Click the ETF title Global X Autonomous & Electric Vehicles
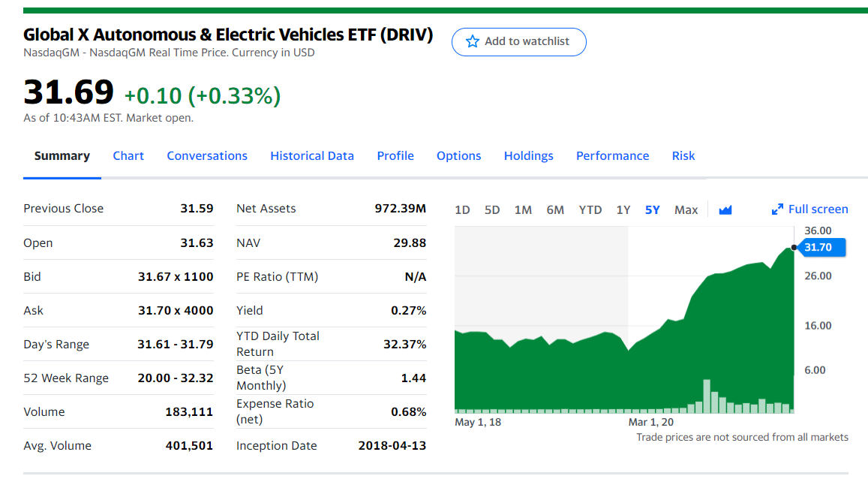 (x=228, y=35)
